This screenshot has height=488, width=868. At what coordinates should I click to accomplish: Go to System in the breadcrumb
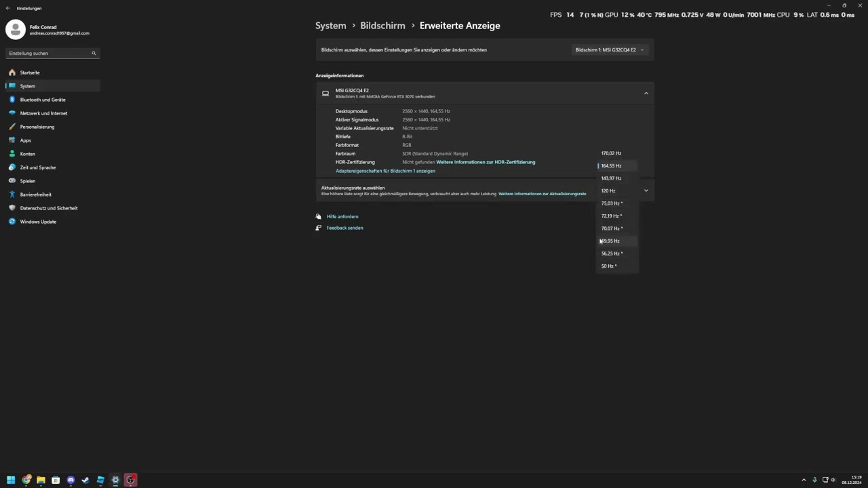pyautogui.click(x=331, y=26)
